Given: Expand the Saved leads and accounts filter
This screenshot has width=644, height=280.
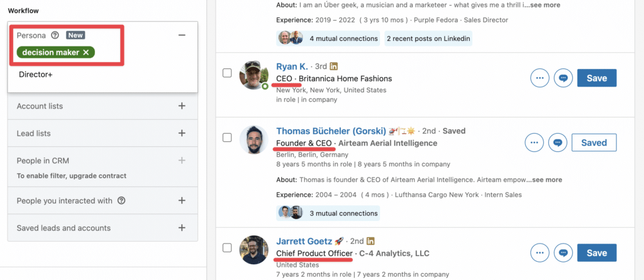Looking at the screenshot, I should [x=182, y=228].
